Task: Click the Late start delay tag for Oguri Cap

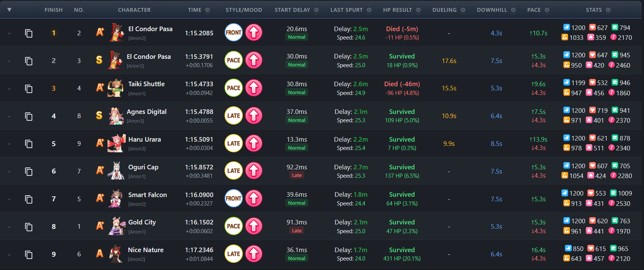Action: 297,175
